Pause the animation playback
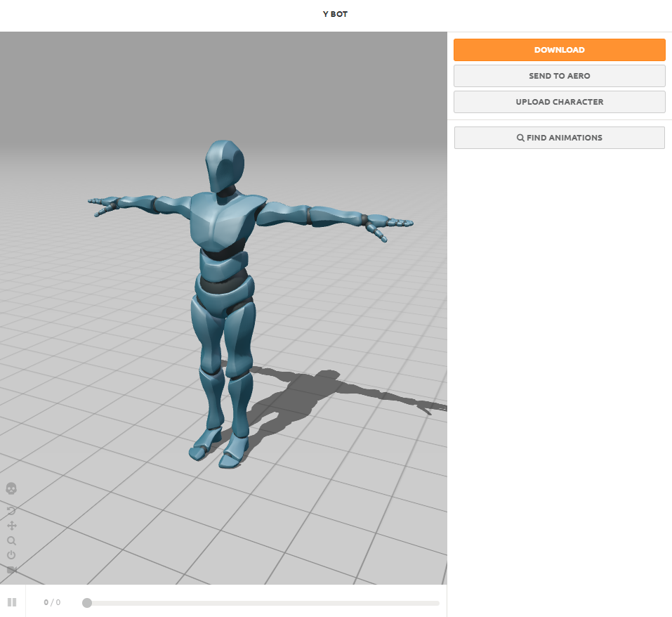The image size is (672, 617). pos(12,602)
